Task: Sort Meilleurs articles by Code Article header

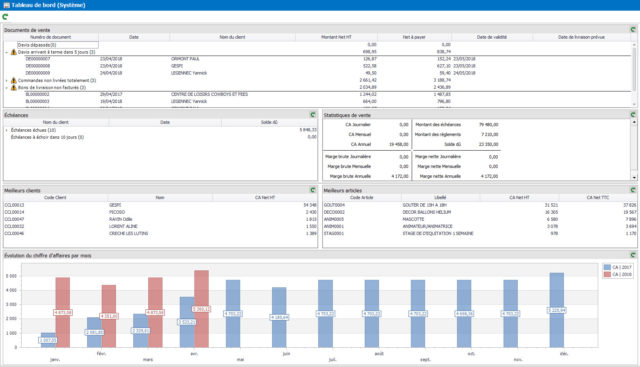Action: coord(362,198)
